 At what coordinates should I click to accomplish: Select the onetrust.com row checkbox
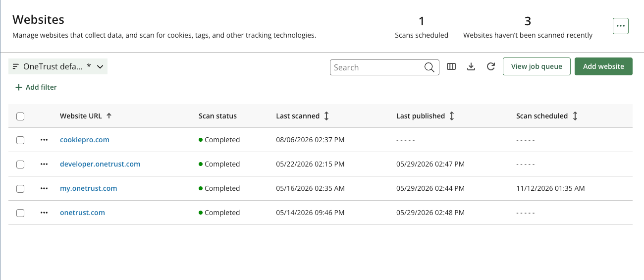point(20,213)
